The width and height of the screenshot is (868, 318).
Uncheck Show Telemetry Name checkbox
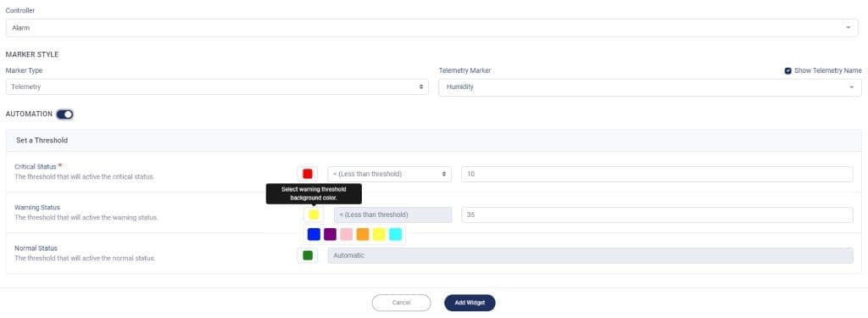coord(787,71)
